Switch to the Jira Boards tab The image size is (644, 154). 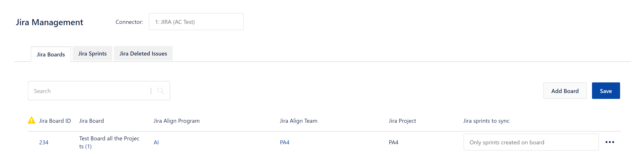(x=51, y=54)
